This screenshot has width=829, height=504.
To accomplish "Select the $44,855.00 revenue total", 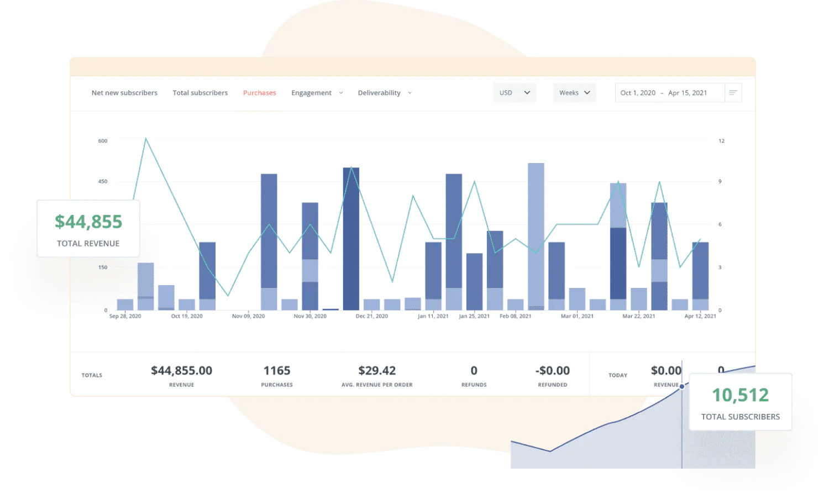I will pyautogui.click(x=181, y=371).
